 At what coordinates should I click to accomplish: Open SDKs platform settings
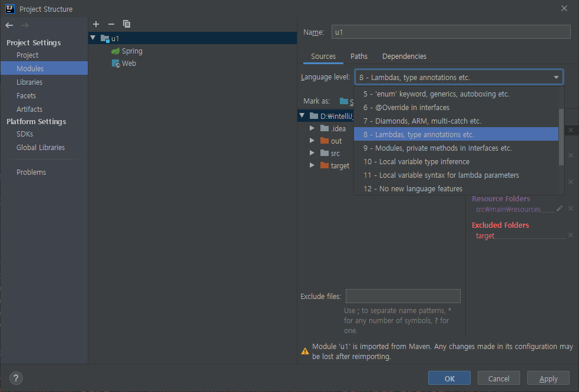click(x=25, y=134)
